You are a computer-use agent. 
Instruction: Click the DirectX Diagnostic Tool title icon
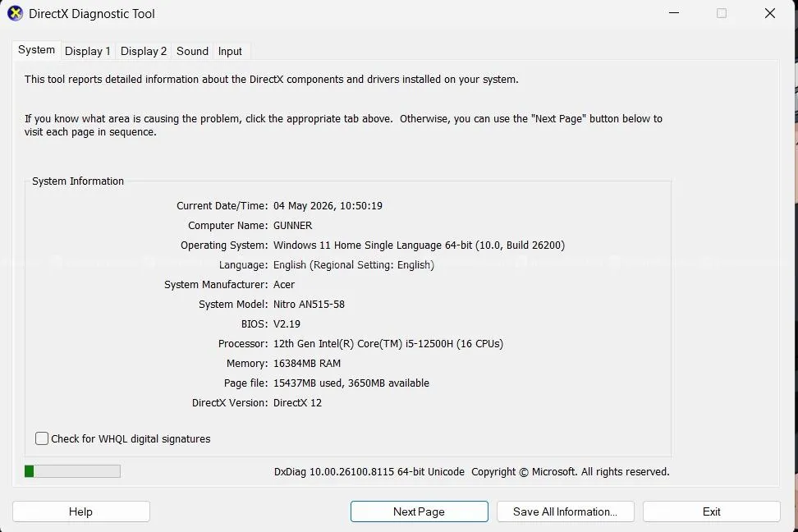[x=16, y=13]
